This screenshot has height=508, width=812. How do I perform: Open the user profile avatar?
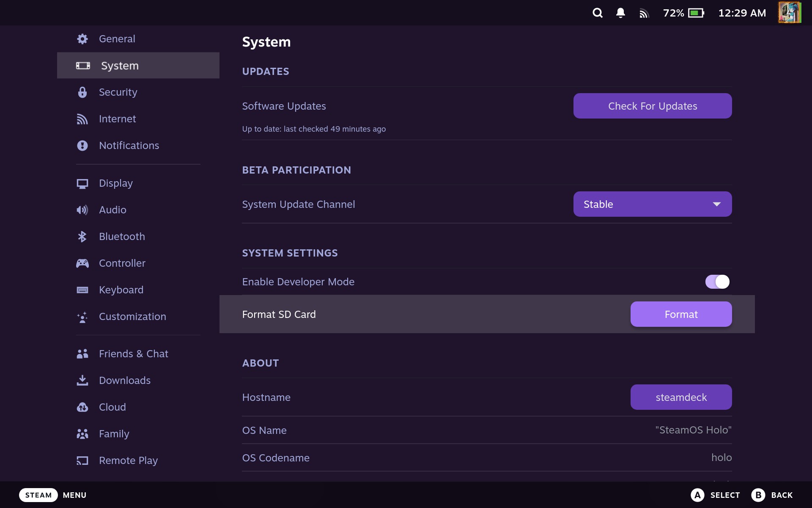[x=790, y=12]
